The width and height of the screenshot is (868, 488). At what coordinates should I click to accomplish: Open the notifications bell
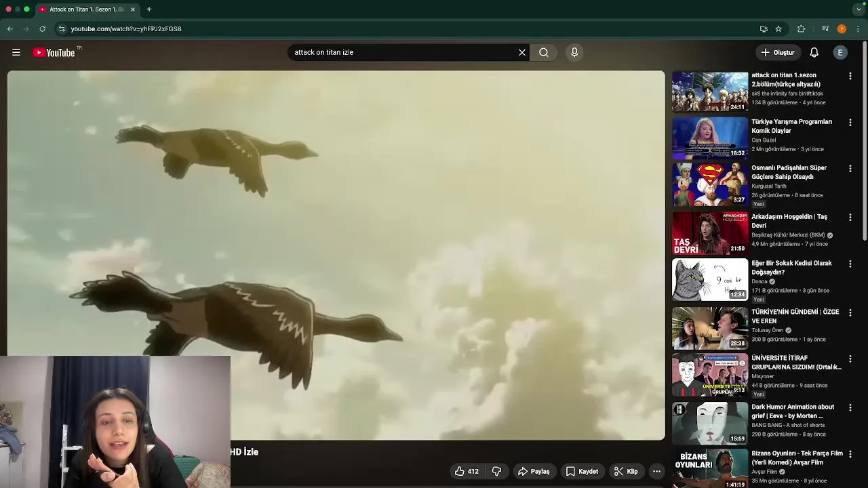pyautogui.click(x=814, y=52)
